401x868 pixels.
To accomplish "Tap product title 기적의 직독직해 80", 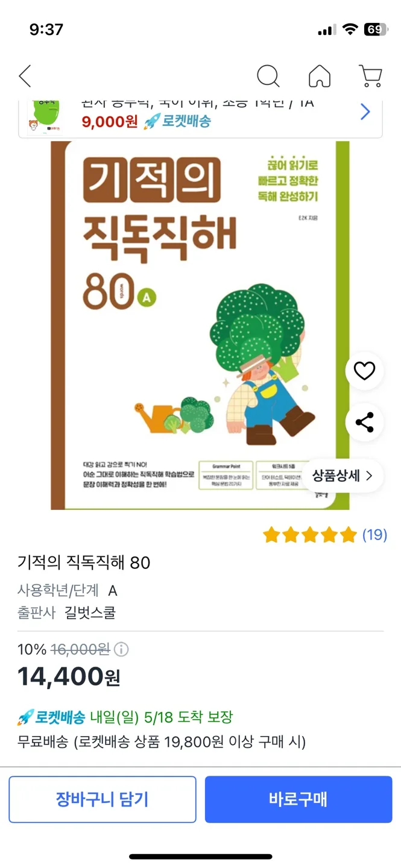I will click(84, 562).
